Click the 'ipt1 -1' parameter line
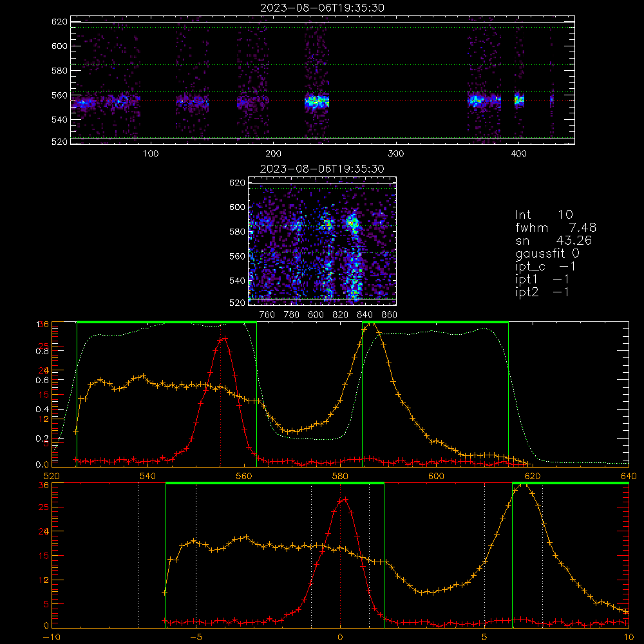 [x=542, y=279]
